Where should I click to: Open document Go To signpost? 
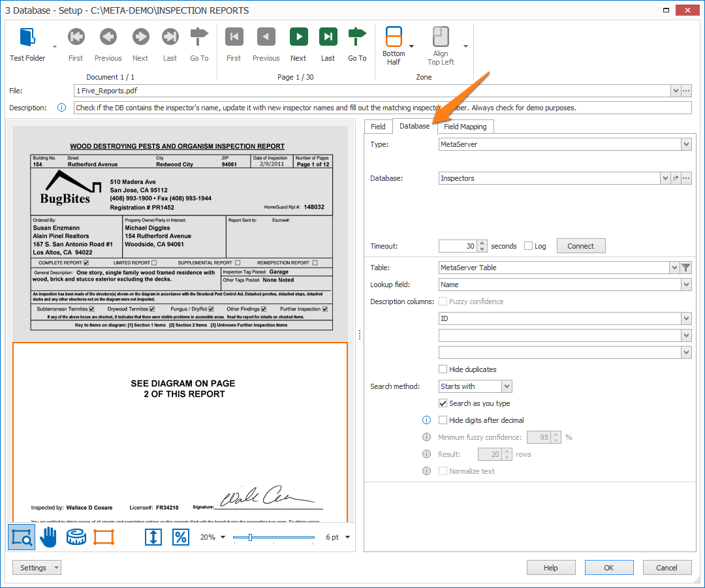198,37
